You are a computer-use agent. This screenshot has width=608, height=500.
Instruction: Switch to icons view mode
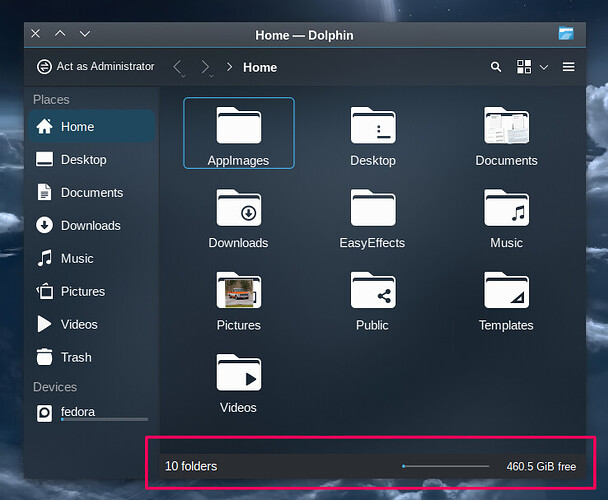pyautogui.click(x=524, y=67)
